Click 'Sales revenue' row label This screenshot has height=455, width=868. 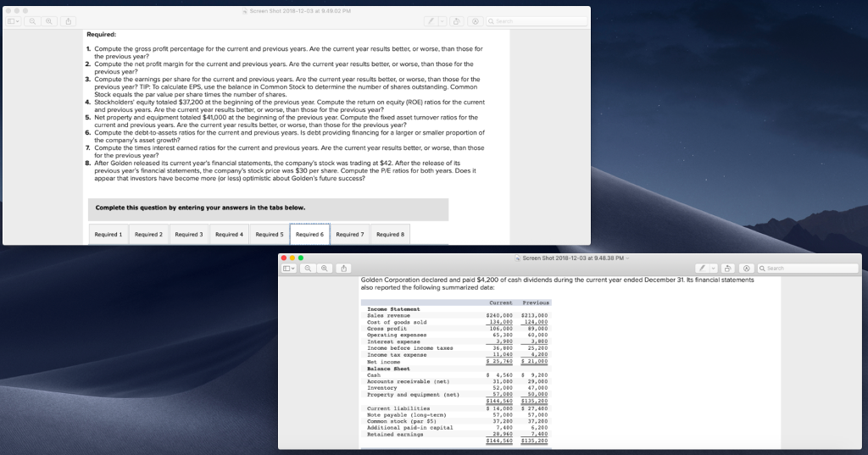click(388, 315)
